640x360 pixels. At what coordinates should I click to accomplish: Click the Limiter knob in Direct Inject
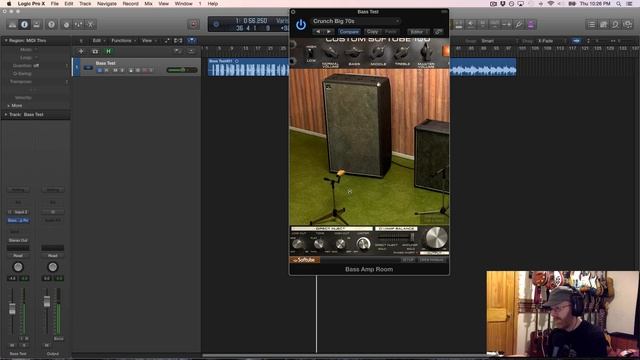(363, 244)
